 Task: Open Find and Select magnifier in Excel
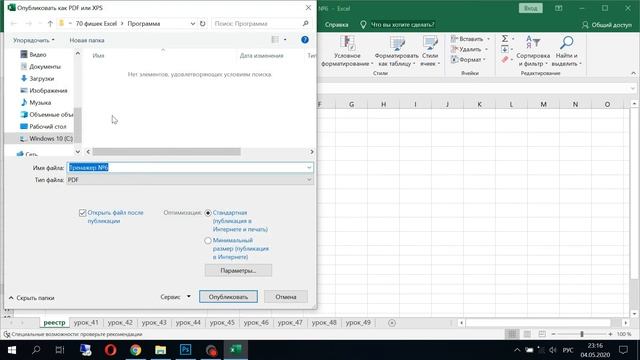[566, 51]
